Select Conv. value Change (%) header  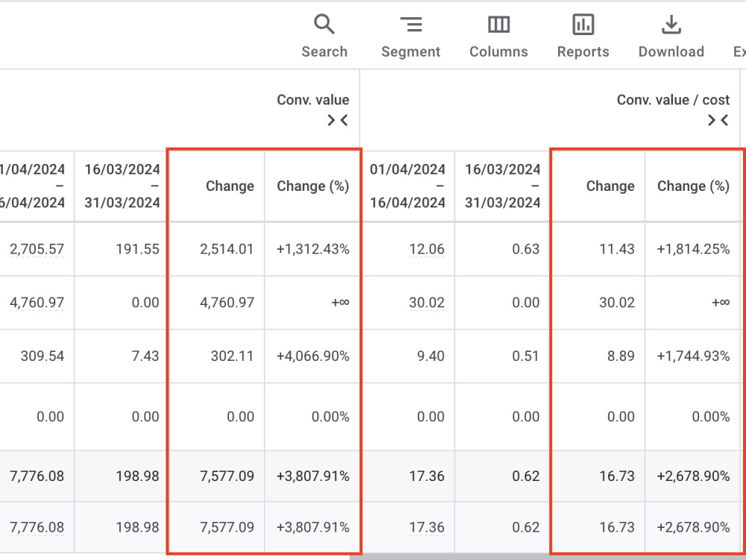pos(313,186)
